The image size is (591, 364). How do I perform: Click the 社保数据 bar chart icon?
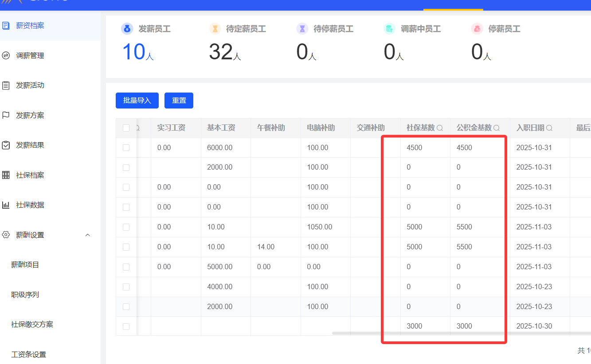6,205
